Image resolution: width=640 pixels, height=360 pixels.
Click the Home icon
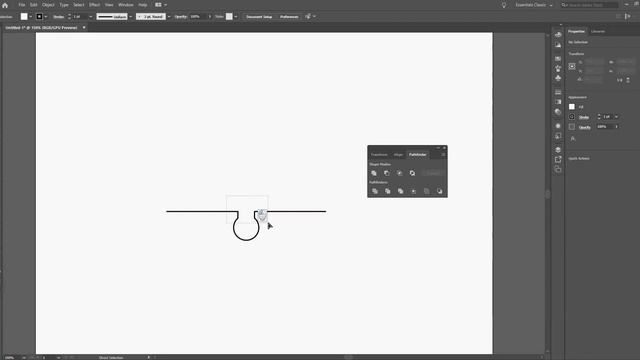[x=5, y=5]
